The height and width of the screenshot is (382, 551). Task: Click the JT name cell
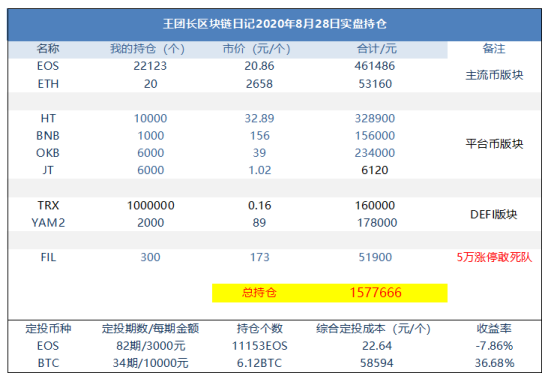[x=48, y=170]
